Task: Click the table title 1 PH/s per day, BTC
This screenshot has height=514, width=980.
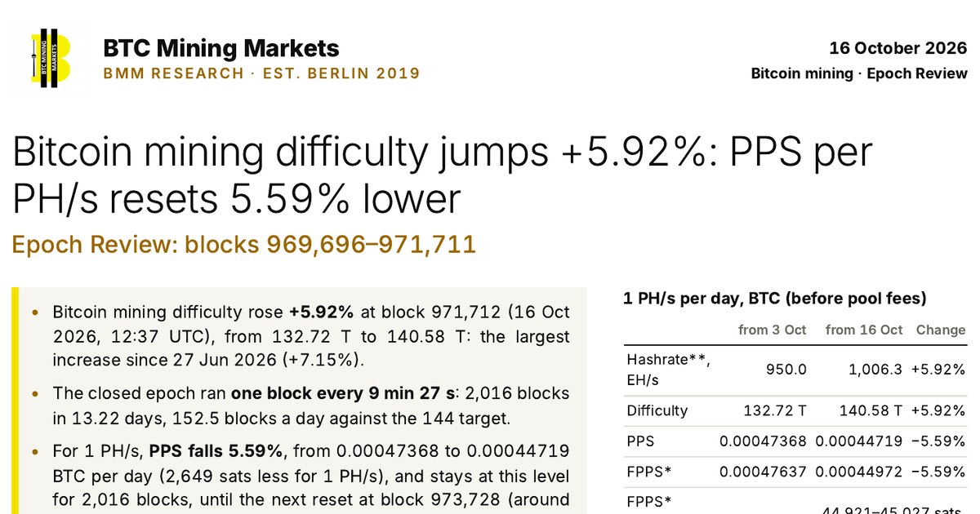Action: 775,299
